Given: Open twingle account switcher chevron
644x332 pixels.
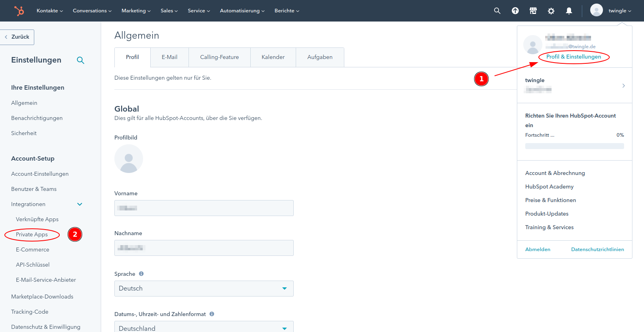Looking at the screenshot, I should point(623,86).
